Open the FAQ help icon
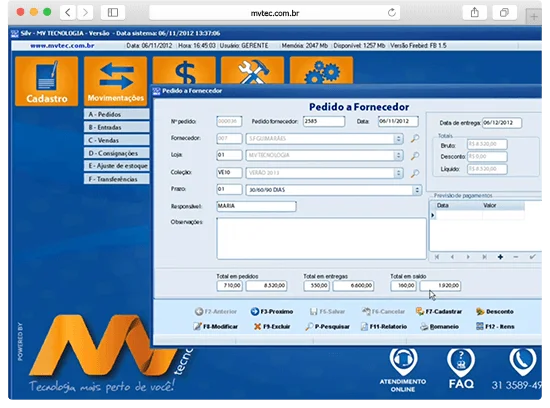550x408 pixels. point(461,361)
